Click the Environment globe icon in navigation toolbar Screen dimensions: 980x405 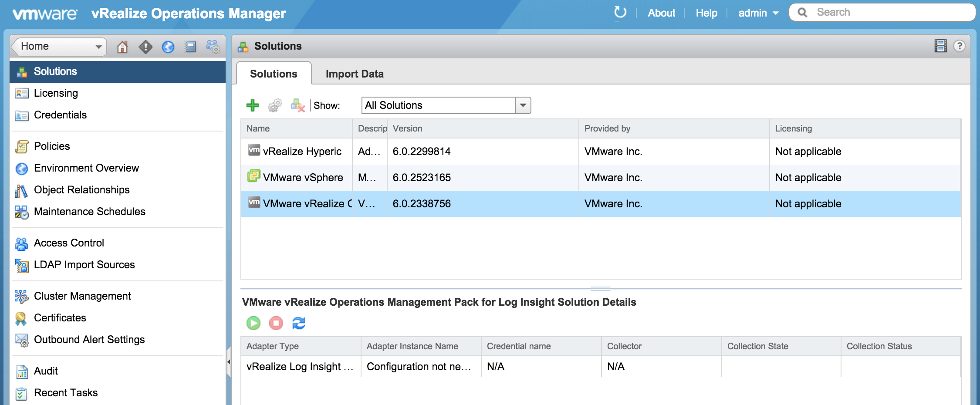coord(168,47)
